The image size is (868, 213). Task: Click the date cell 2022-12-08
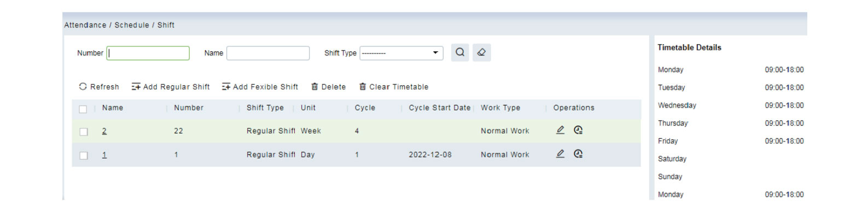[x=430, y=155]
